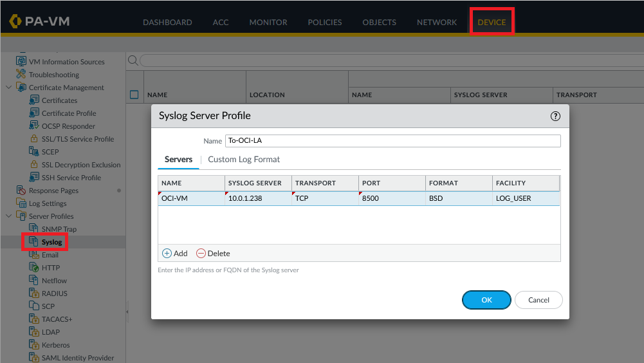The width and height of the screenshot is (644, 363).
Task: Collapse the Server Profiles tree node
Action: (8, 216)
